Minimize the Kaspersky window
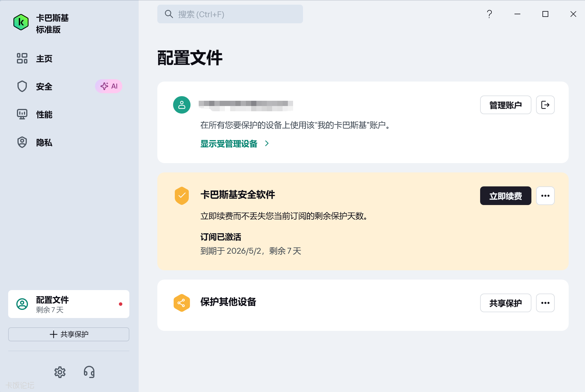Viewport: 585px width, 392px height. (517, 14)
